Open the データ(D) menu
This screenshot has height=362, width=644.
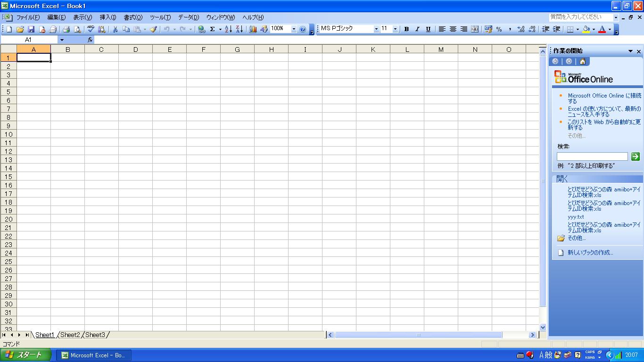click(189, 17)
